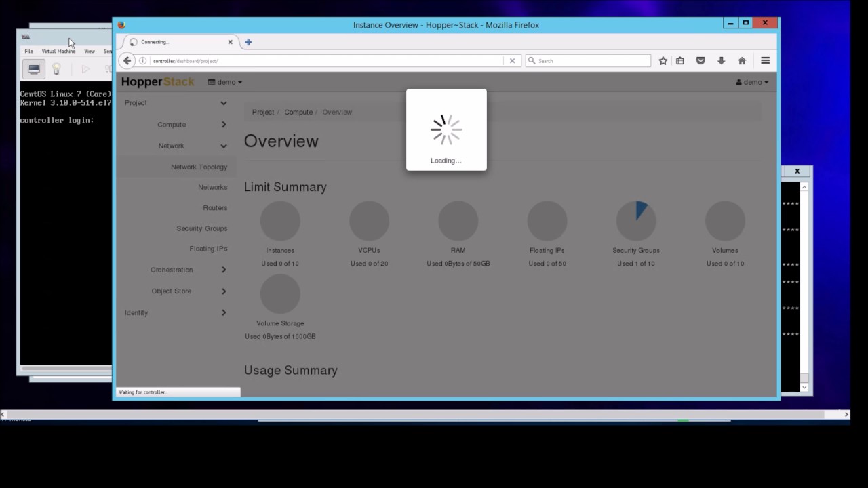Expand the Identity section chevron

point(224,312)
